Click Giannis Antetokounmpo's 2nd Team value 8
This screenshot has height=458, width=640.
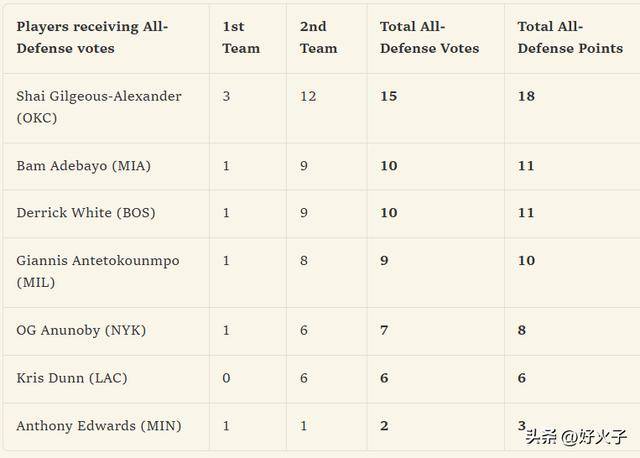coord(304,260)
